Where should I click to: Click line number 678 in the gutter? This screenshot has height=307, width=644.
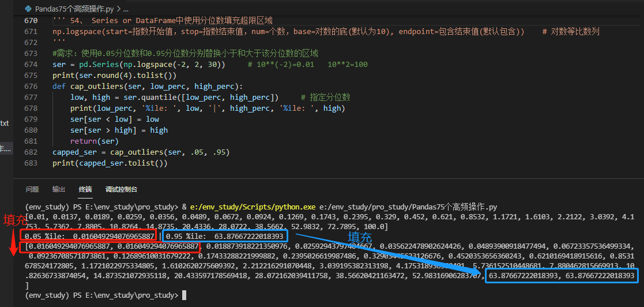(x=31, y=108)
